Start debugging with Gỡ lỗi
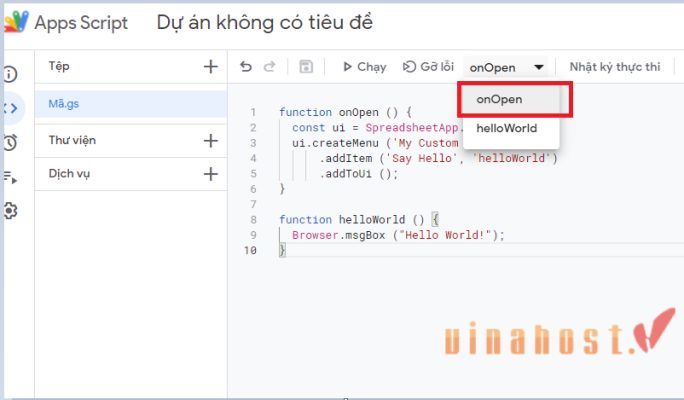684x400 pixels. pyautogui.click(x=428, y=67)
